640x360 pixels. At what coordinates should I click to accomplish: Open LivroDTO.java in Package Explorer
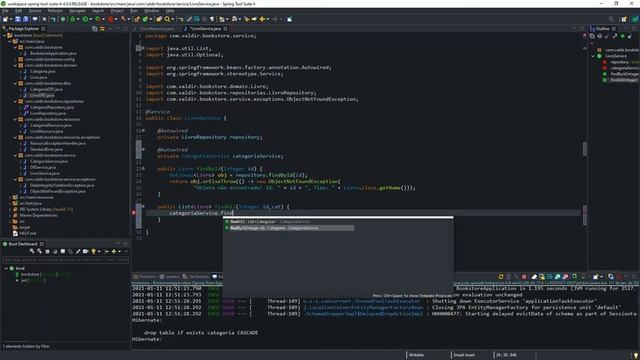(42, 95)
